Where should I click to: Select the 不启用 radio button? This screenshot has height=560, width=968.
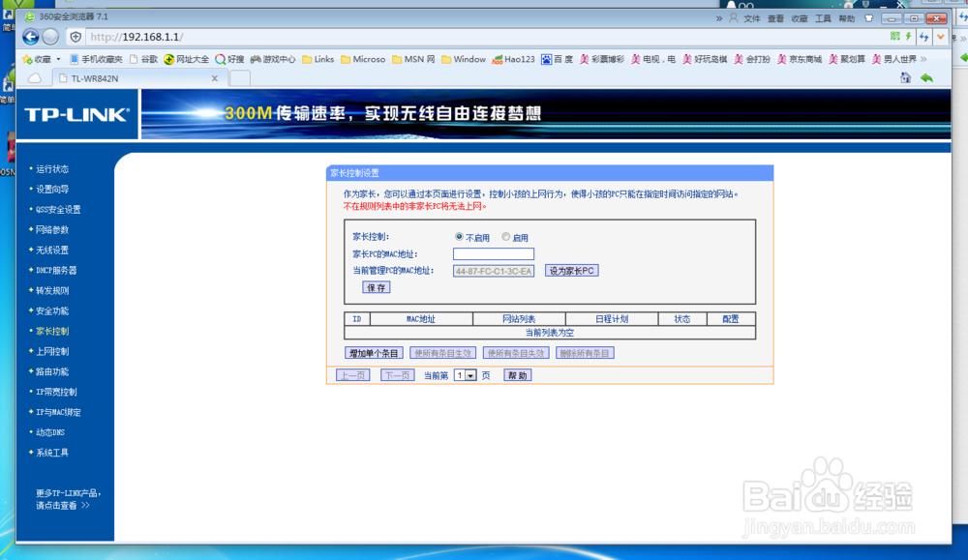[x=459, y=236]
